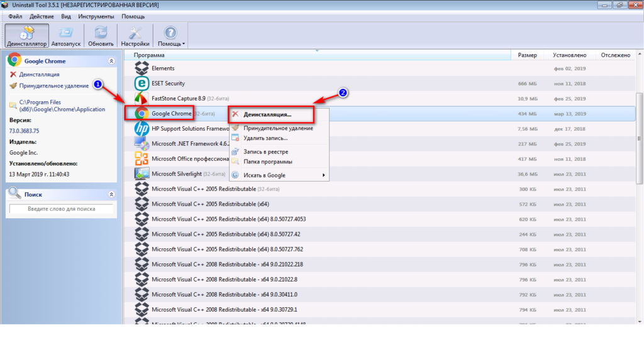Image resolution: width=644 pixels, height=362 pixels.
Task: Sort by the Размер column header
Action: coord(527,55)
